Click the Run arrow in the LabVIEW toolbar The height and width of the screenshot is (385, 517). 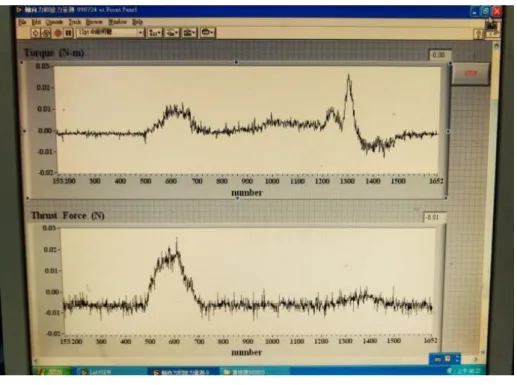pos(36,33)
